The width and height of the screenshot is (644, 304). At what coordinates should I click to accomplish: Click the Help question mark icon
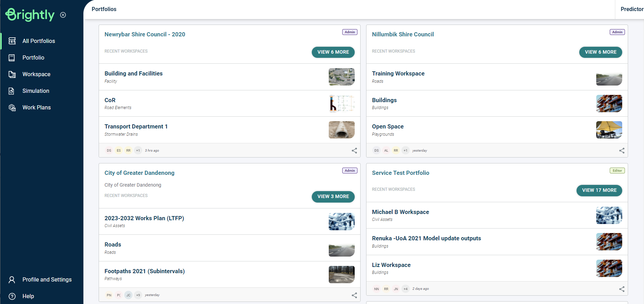coord(12,296)
